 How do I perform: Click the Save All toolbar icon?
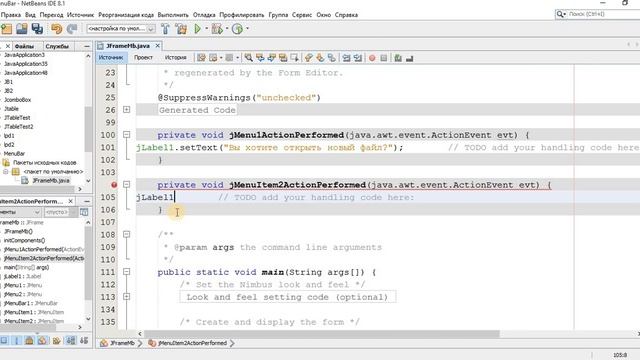point(37,29)
